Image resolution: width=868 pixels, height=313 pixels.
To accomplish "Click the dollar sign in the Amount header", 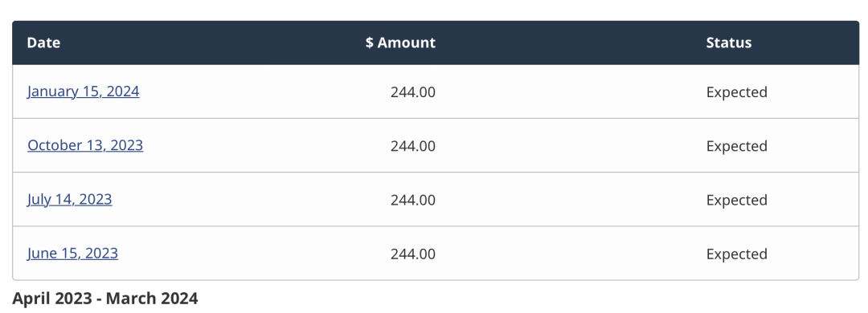I will 369,43.
